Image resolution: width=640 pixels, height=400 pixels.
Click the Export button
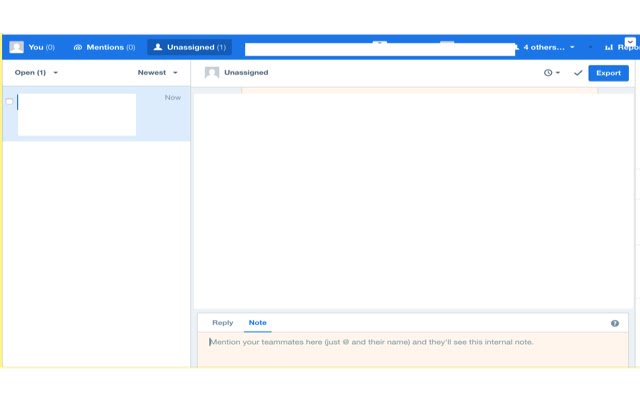coord(608,73)
